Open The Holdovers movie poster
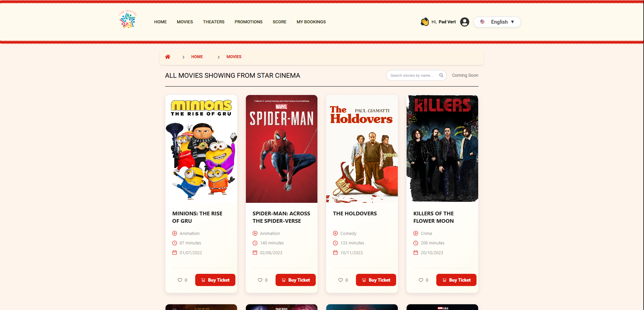This screenshot has width=644, height=310. tap(362, 149)
